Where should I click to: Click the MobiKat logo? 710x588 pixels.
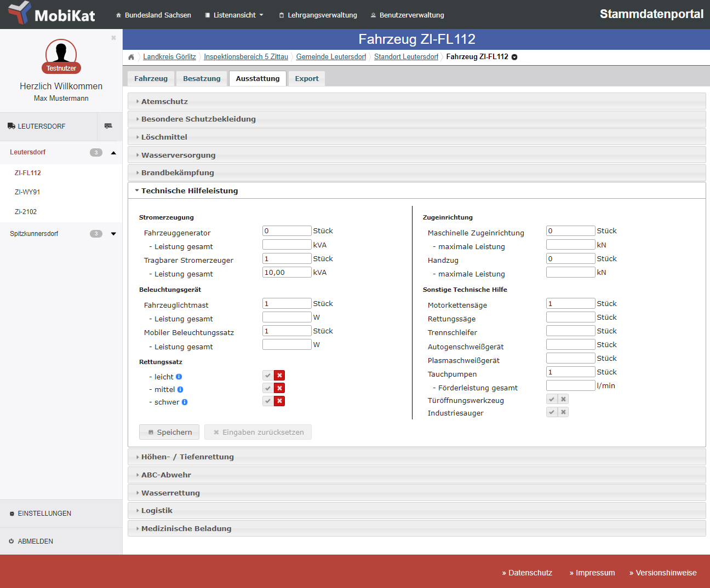(52, 14)
